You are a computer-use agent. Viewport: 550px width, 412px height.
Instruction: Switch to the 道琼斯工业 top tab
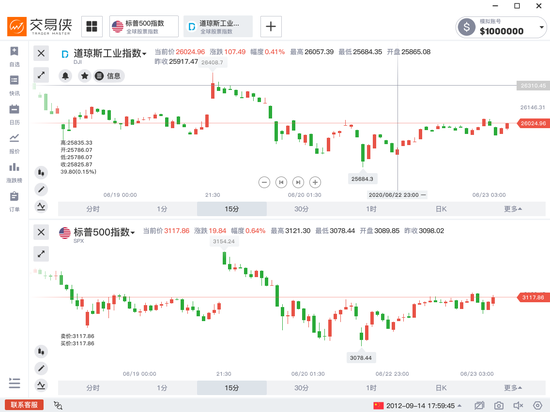tap(218, 26)
